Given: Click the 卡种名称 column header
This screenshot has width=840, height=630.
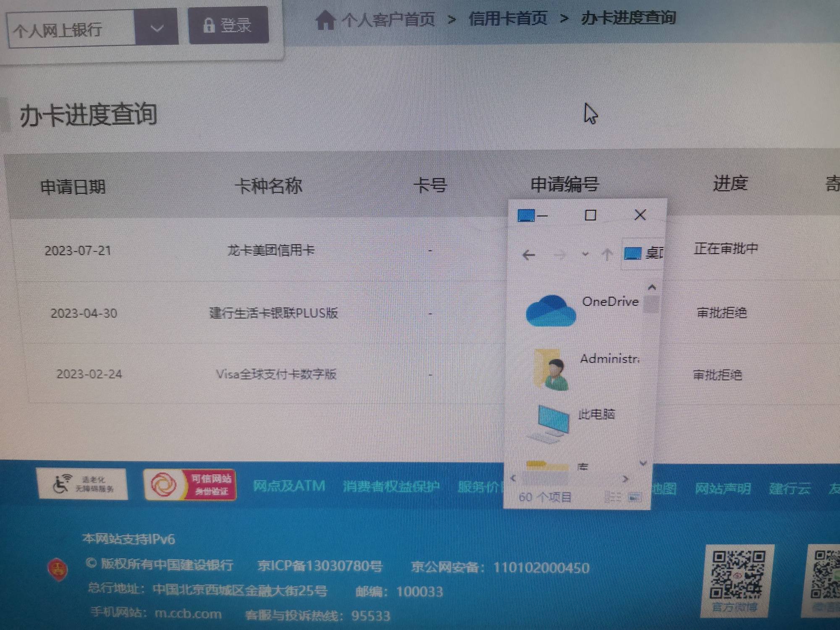Looking at the screenshot, I should click(x=268, y=186).
